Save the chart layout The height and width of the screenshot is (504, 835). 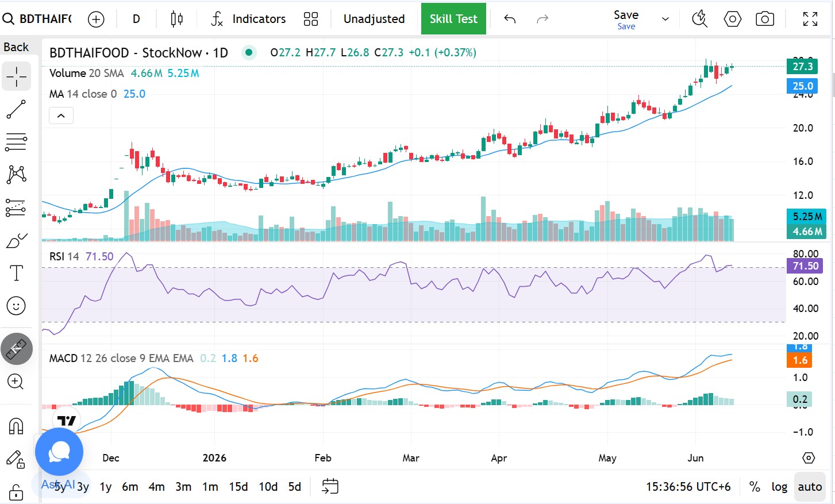click(x=626, y=19)
